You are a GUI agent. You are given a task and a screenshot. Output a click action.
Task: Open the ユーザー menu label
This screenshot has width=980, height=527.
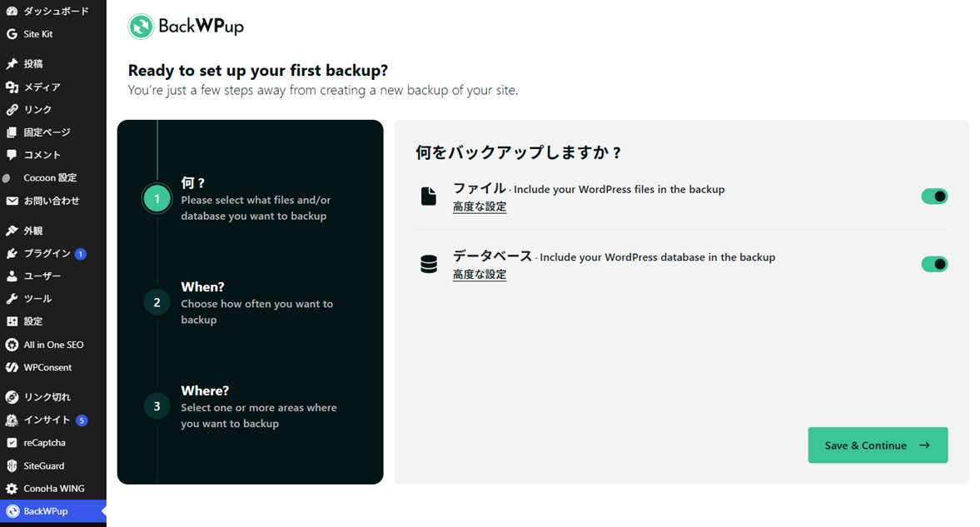[x=42, y=276]
